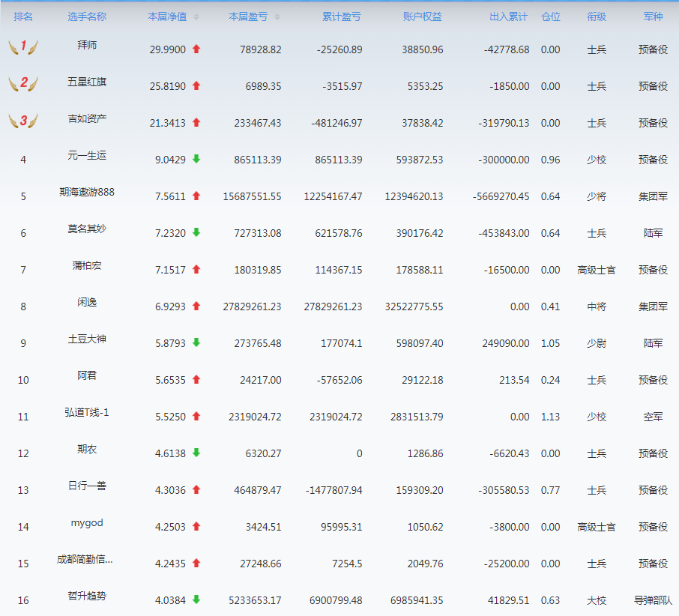Image resolution: width=679 pixels, height=616 pixels.
Task: Click the 仓位 column header
Action: (x=551, y=17)
